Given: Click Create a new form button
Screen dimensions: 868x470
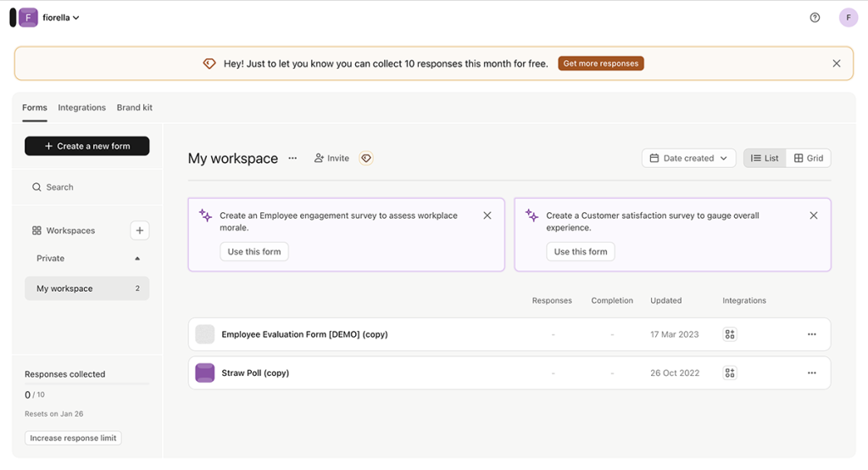Looking at the screenshot, I should pos(86,146).
